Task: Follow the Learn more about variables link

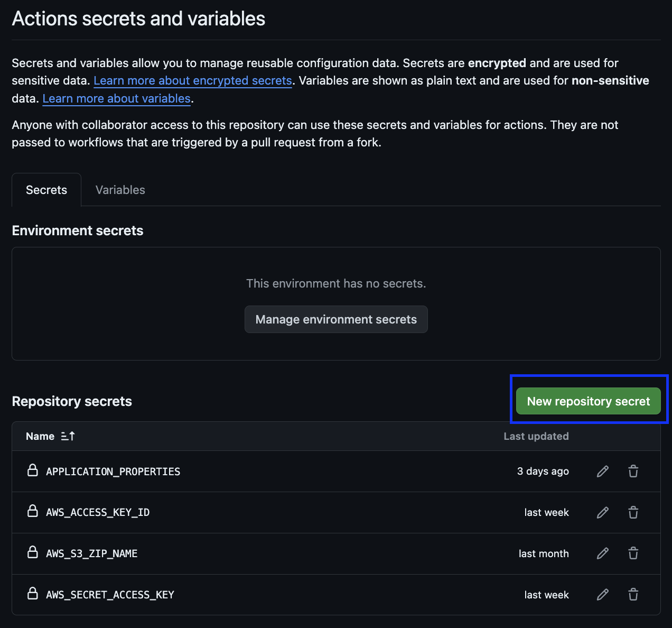Action: 116,98
